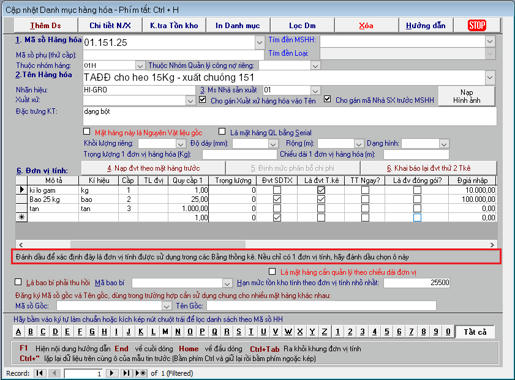Filter list by digit 0

[x=448, y=332]
